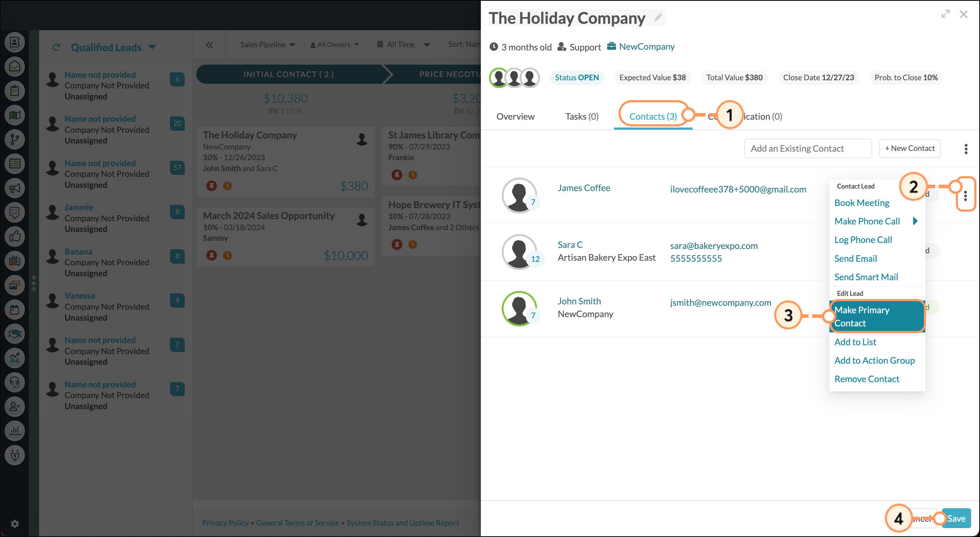This screenshot has width=980, height=537.
Task: Click jsmith@newcompany.com email link
Action: 720,303
